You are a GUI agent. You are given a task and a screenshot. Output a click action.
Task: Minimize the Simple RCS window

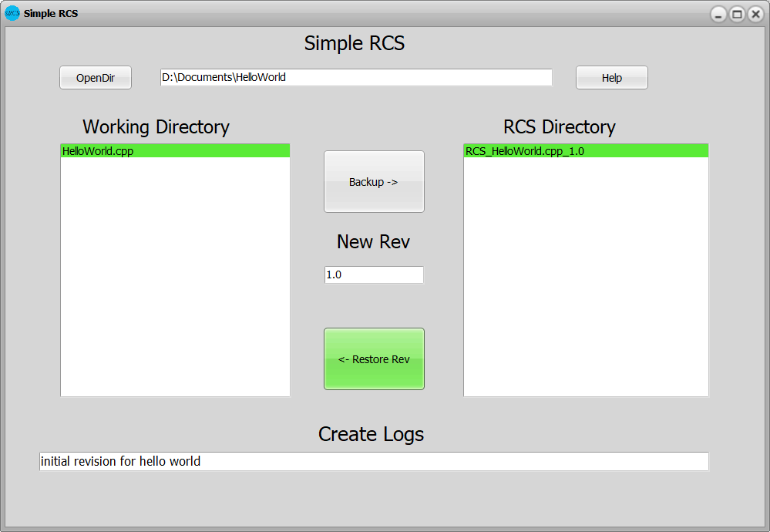(718, 14)
